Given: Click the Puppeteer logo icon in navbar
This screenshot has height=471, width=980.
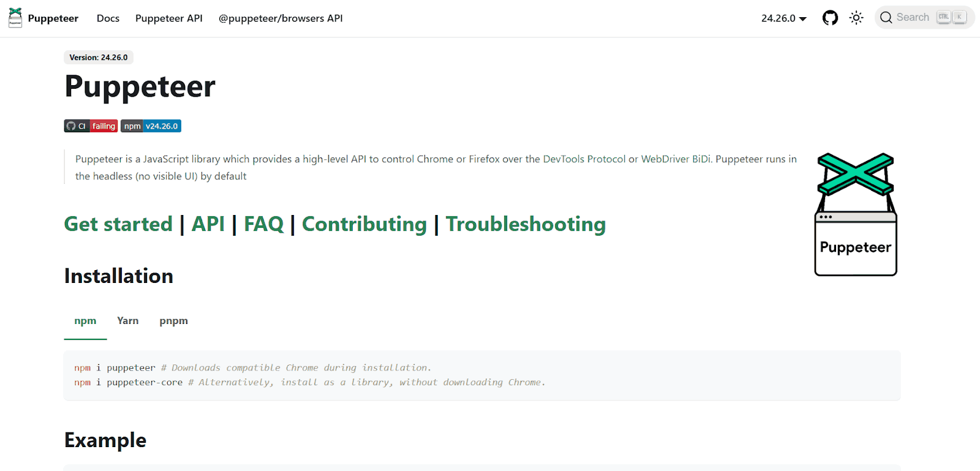Looking at the screenshot, I should 15,18.
